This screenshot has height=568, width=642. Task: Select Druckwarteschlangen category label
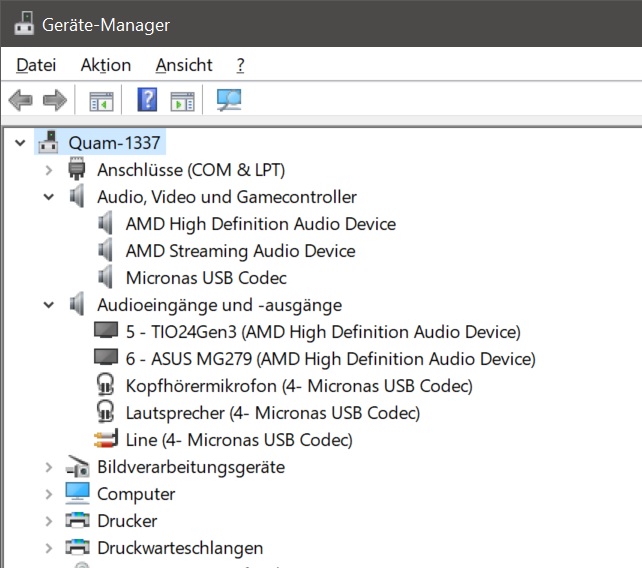point(180,548)
